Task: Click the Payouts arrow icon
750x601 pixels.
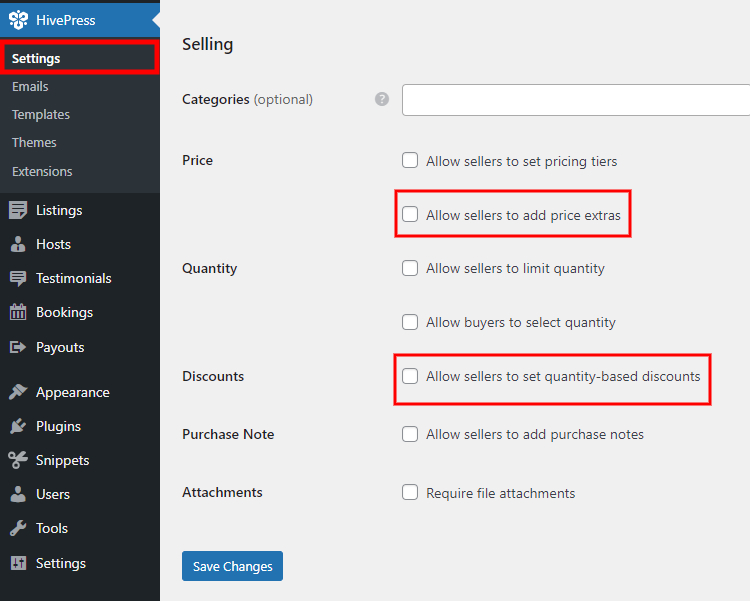Action: click(x=18, y=347)
